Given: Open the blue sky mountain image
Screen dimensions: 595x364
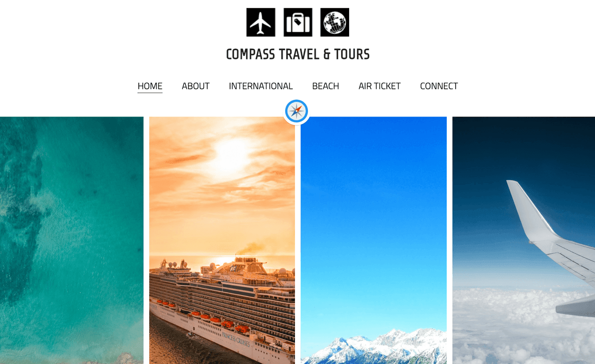Looking at the screenshot, I should [373, 240].
